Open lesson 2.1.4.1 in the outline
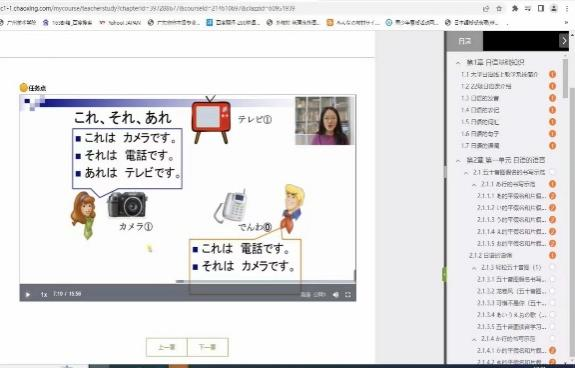575x368 pixels. 512,351
